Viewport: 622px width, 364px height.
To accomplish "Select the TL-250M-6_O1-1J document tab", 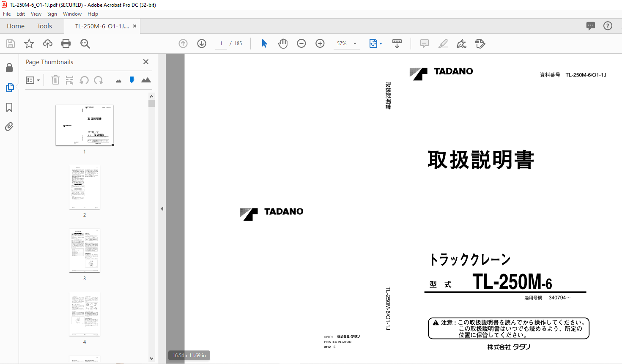I will click(x=102, y=26).
